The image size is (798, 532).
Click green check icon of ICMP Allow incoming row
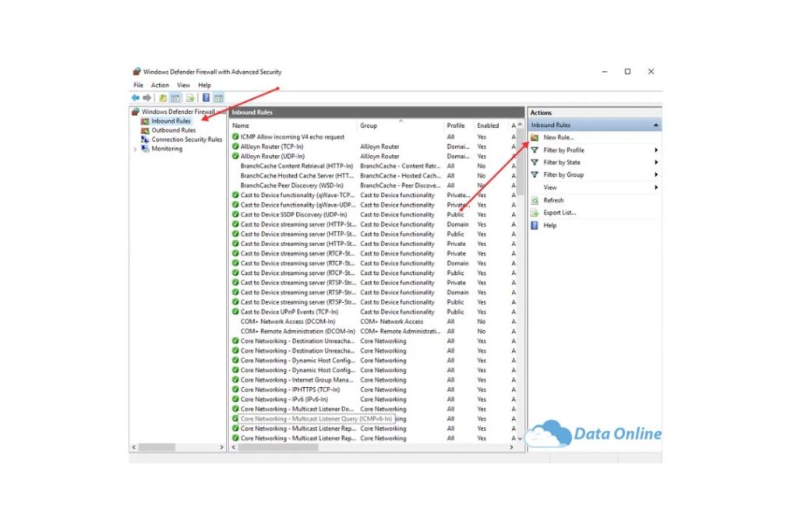[x=235, y=137]
